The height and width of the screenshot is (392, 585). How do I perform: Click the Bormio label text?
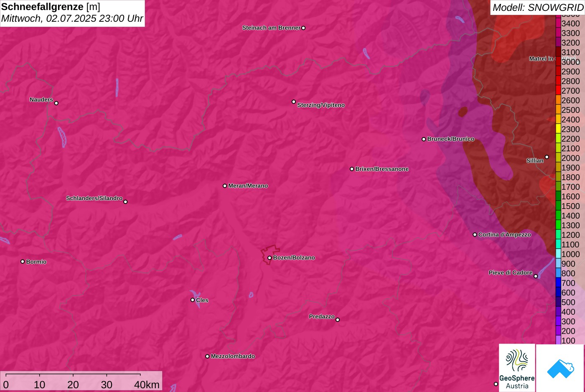point(36,262)
